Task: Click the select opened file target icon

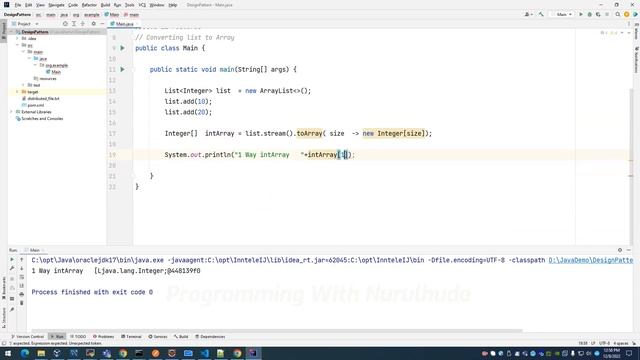Action: click(x=65, y=24)
